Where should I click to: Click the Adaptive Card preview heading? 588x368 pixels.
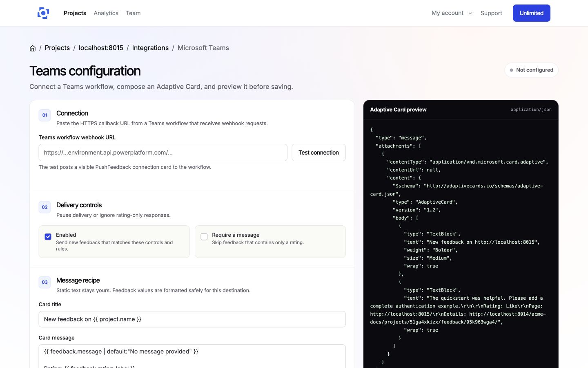point(398,110)
